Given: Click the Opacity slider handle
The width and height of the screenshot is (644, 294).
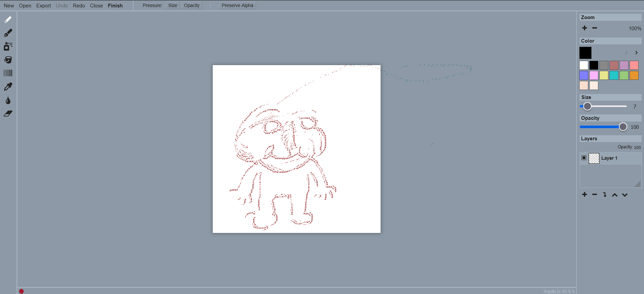Looking at the screenshot, I should pos(623,127).
